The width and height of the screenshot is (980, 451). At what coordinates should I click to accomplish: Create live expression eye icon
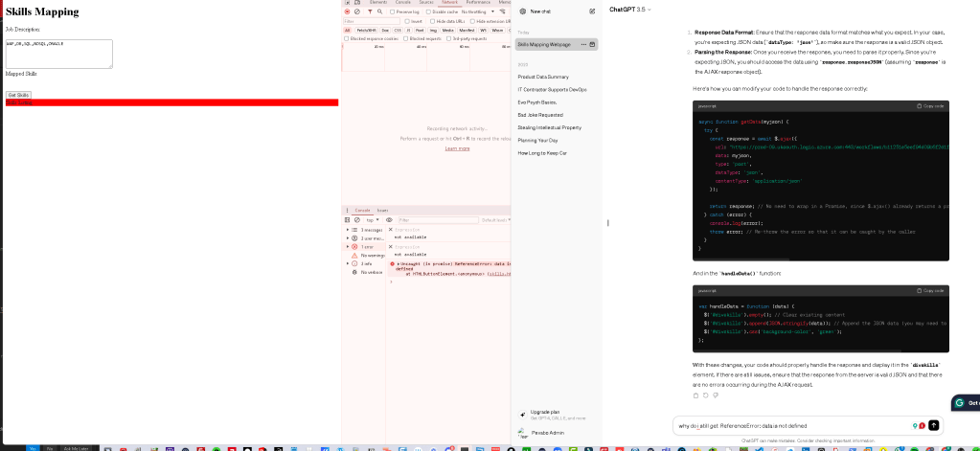(x=389, y=220)
